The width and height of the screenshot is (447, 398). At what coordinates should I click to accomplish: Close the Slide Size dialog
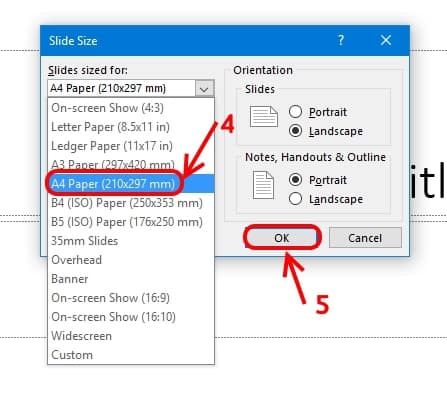(x=386, y=41)
